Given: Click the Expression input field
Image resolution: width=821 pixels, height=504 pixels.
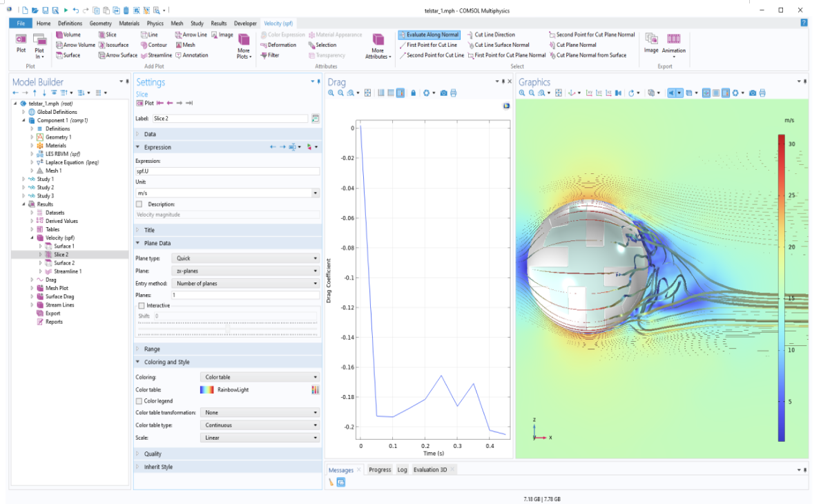Looking at the screenshot, I should 227,172.
